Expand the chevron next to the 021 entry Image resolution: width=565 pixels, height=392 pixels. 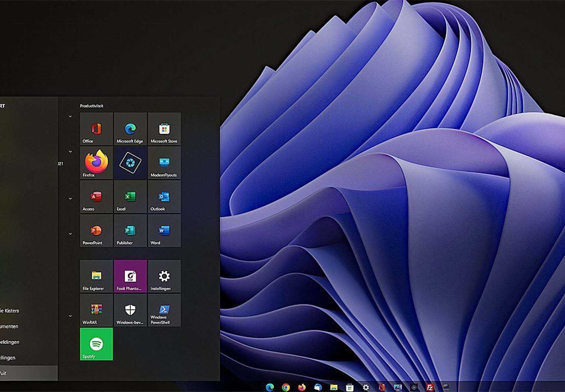[70, 152]
